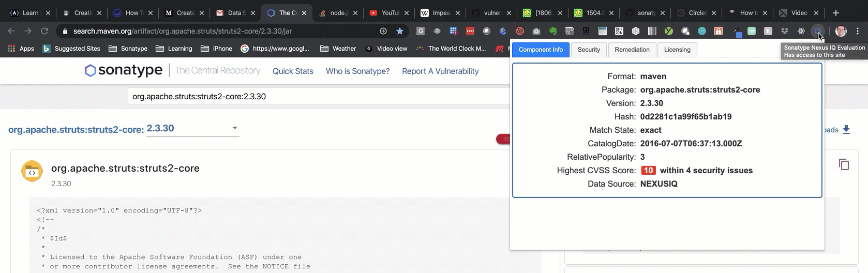The image size is (868, 273).
Task: Click the Evernote elephant extension icon
Action: (553, 31)
